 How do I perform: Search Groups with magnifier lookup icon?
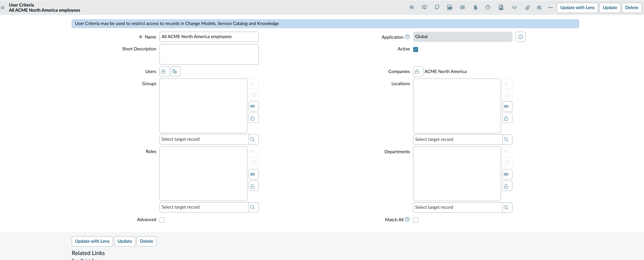tap(253, 139)
